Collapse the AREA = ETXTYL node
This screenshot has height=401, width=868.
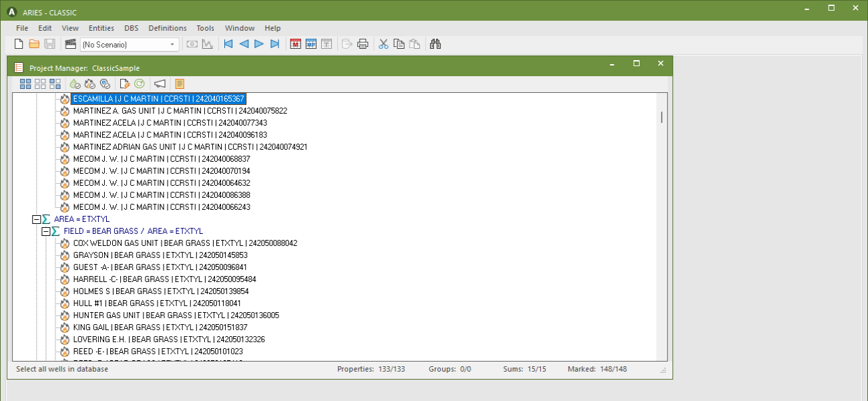[x=36, y=219]
